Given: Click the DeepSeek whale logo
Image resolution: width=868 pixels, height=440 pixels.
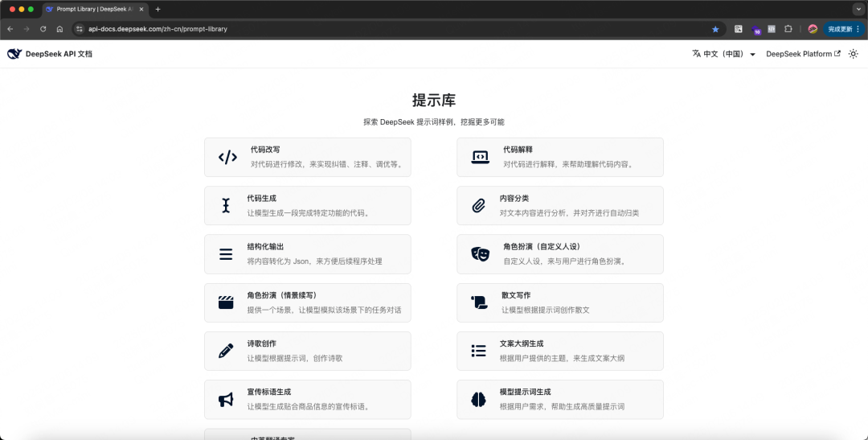Looking at the screenshot, I should pyautogui.click(x=14, y=54).
